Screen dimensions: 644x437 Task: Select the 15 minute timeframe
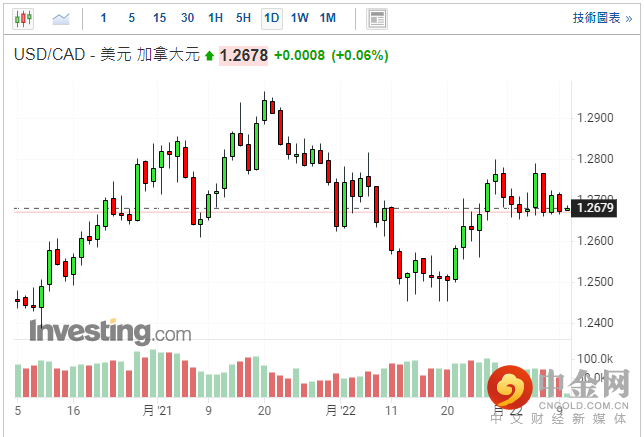tap(160, 18)
